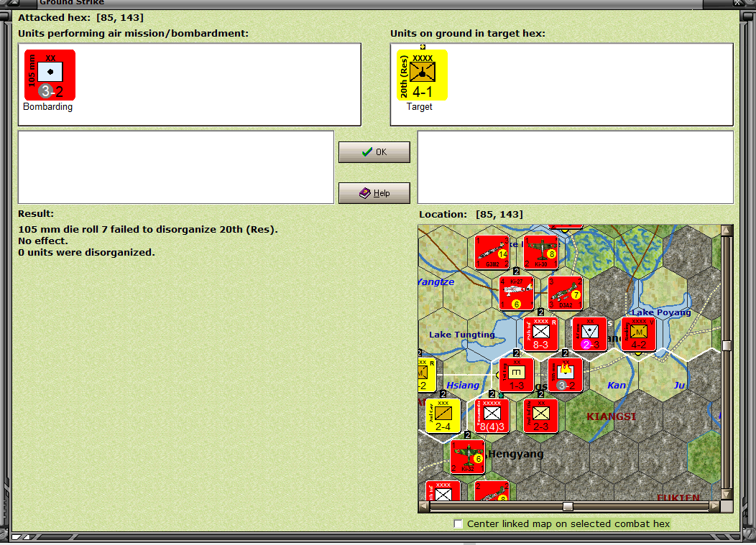756x545 pixels.
Task: Click the 8(4)3 headquarters counter
Action: coord(492,416)
